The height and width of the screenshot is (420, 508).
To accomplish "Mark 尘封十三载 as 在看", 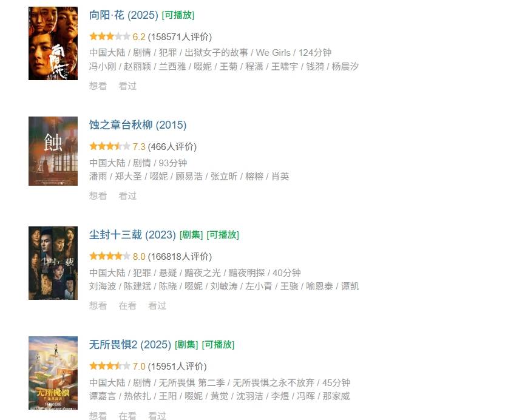I will click(127, 306).
